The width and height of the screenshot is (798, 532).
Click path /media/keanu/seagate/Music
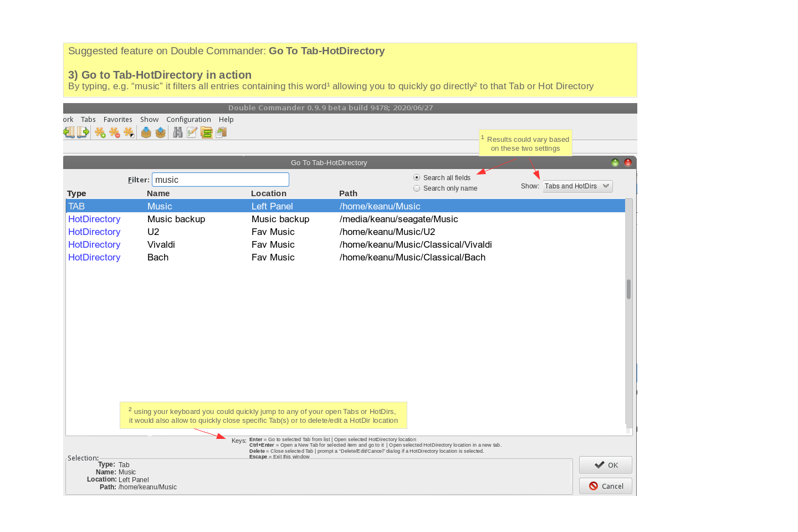click(x=399, y=219)
